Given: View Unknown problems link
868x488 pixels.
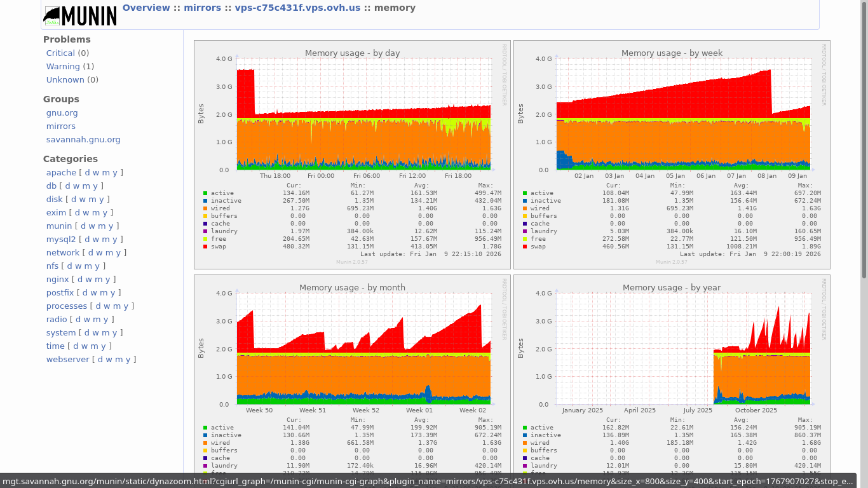Looking at the screenshot, I should click(x=65, y=80).
